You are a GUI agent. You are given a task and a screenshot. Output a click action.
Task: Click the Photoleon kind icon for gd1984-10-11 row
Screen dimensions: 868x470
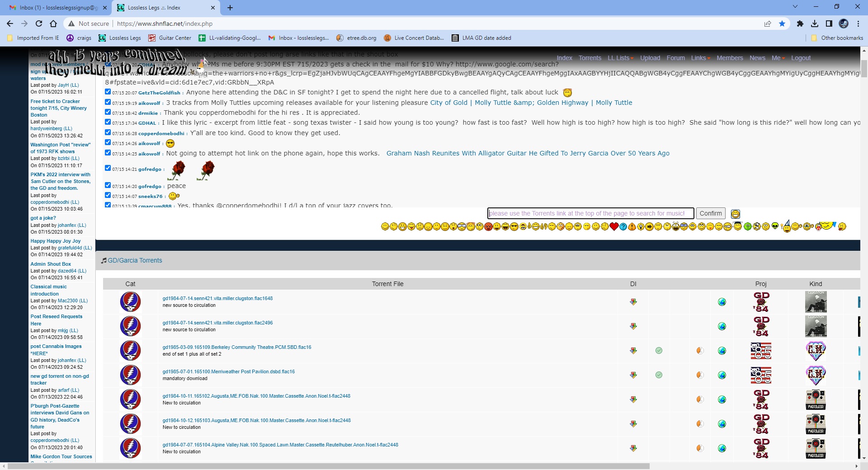(x=816, y=399)
